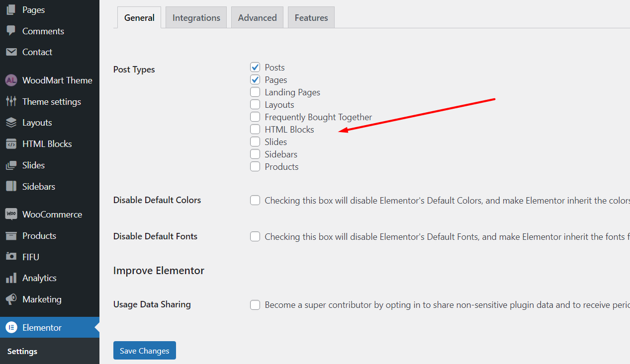Screen dimensions: 630x364
Task: Click the Products archive box icon
Action: 11,235
